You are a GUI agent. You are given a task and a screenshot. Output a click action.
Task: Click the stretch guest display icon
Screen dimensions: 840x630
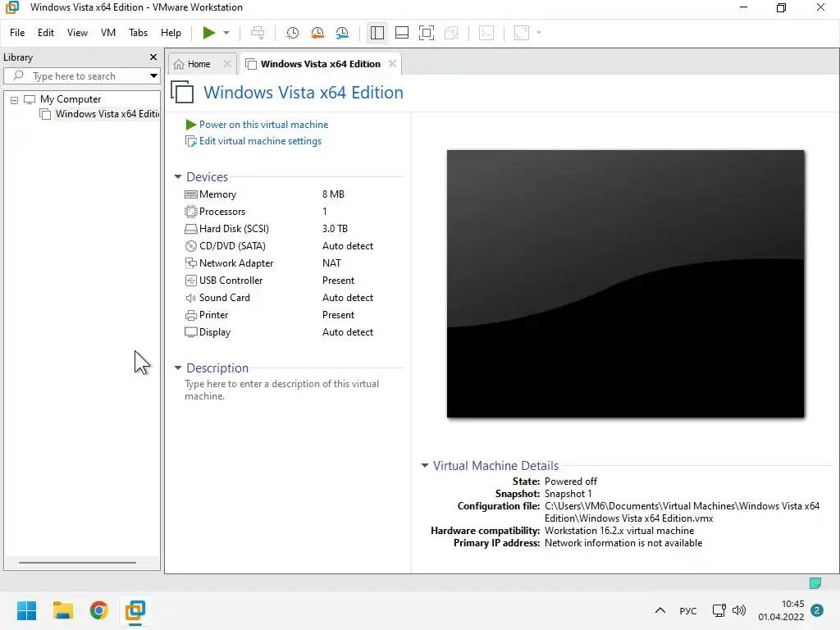coord(522,33)
